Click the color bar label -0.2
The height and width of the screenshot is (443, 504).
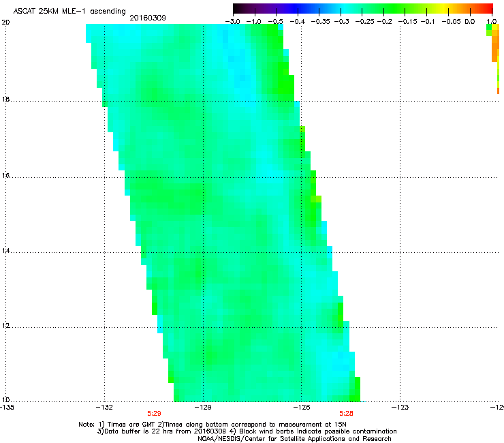(384, 22)
